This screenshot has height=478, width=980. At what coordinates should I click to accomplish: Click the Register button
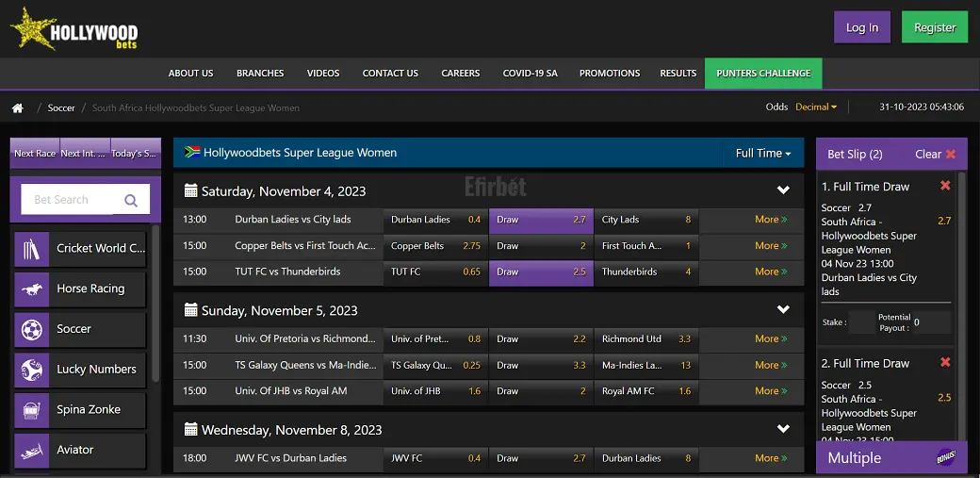coord(935,27)
